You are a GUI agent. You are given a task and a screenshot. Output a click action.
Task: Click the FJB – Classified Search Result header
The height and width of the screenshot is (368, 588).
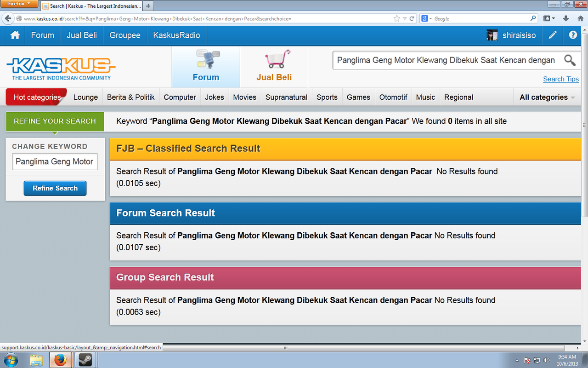[x=345, y=149]
